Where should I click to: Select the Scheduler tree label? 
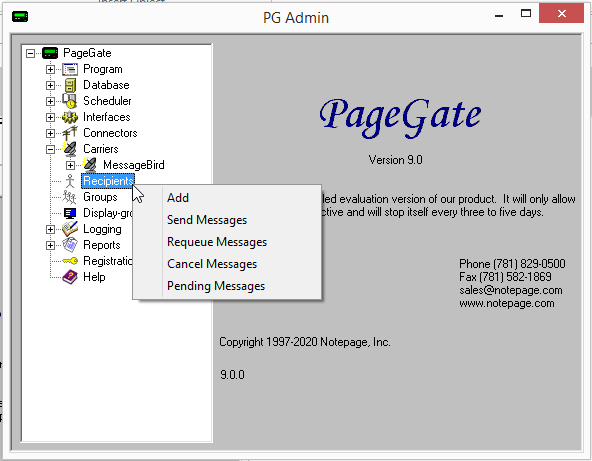click(x=107, y=101)
